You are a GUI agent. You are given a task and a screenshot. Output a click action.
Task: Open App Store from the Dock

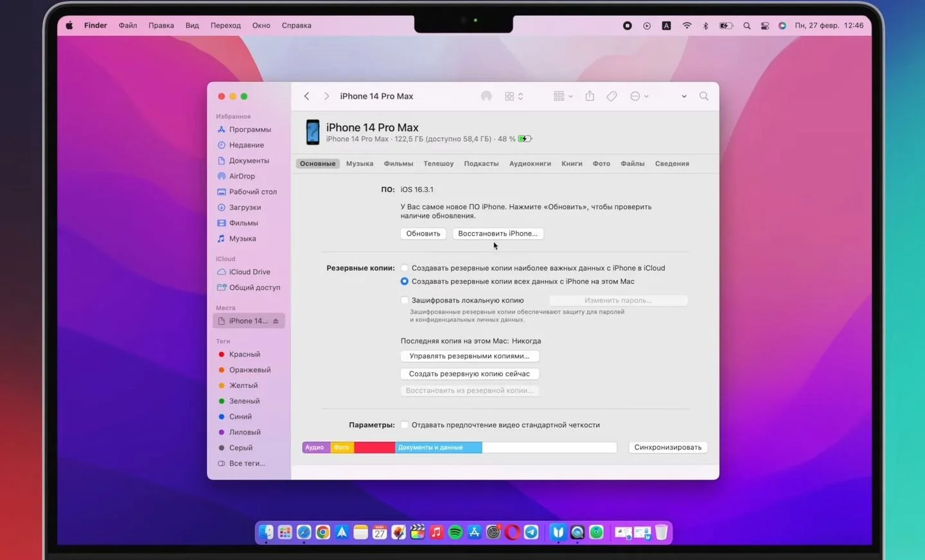click(x=475, y=532)
